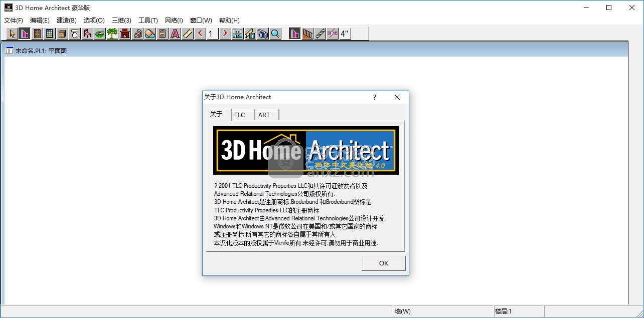
Task: Choose the arrow selection tool
Action: click(x=13, y=34)
